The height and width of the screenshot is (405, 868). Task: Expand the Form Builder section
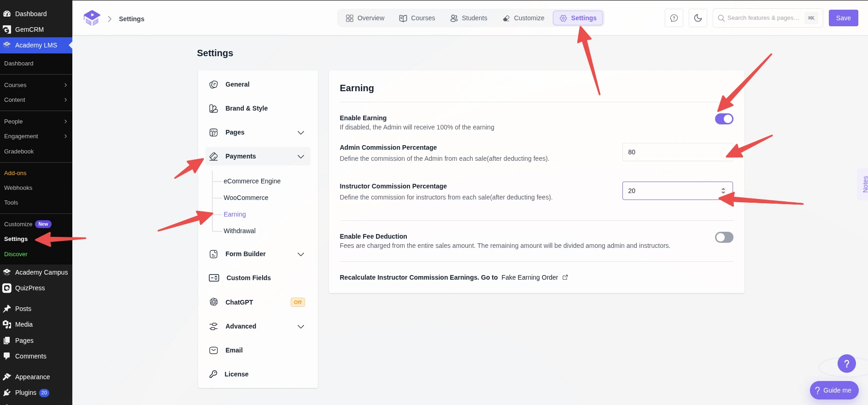[x=301, y=254]
